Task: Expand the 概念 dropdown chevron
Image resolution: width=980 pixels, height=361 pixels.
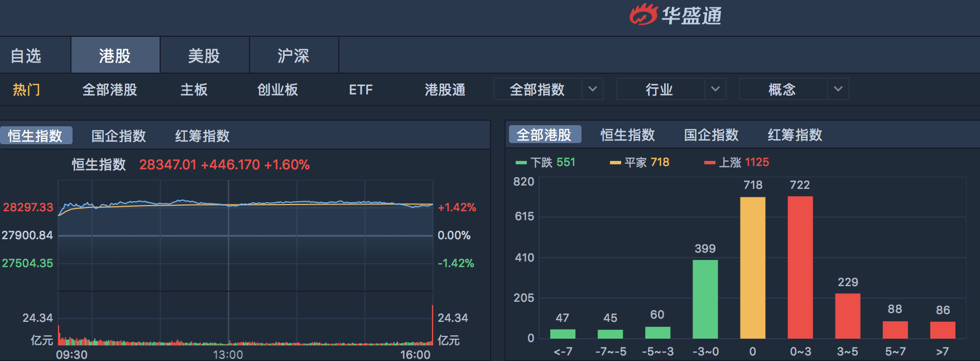Action: point(838,89)
